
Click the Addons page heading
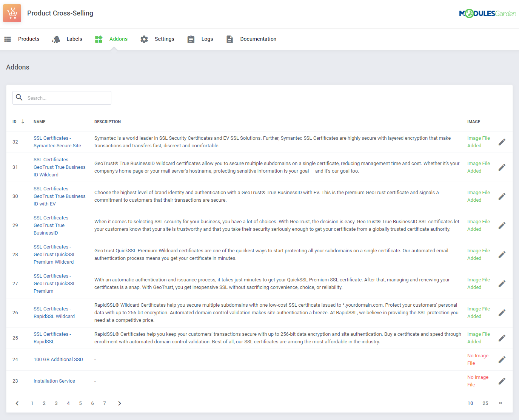(x=18, y=67)
